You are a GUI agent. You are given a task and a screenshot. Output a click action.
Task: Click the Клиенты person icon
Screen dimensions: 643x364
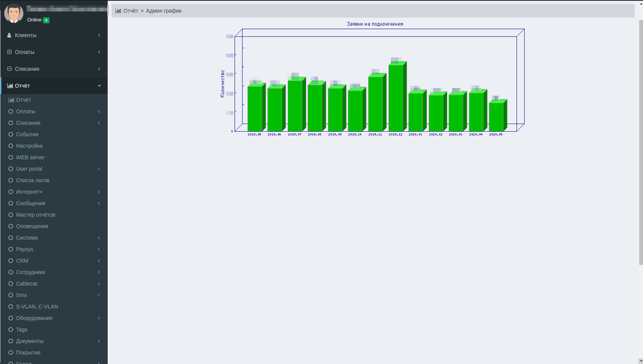point(9,35)
